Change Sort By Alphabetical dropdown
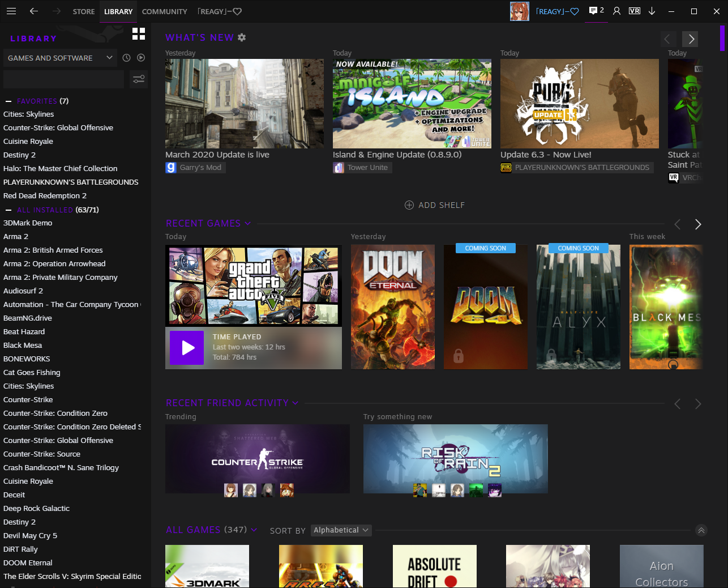The height and width of the screenshot is (588, 728). pos(341,530)
